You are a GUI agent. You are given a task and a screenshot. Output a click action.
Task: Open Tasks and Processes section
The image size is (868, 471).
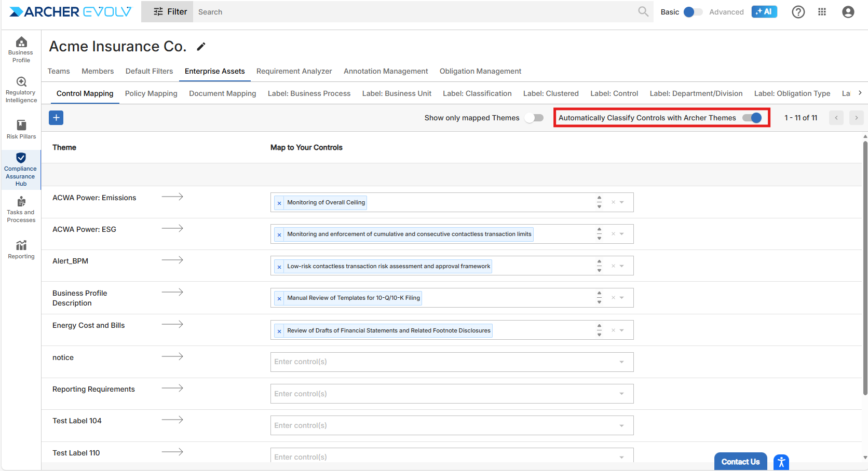(21, 209)
